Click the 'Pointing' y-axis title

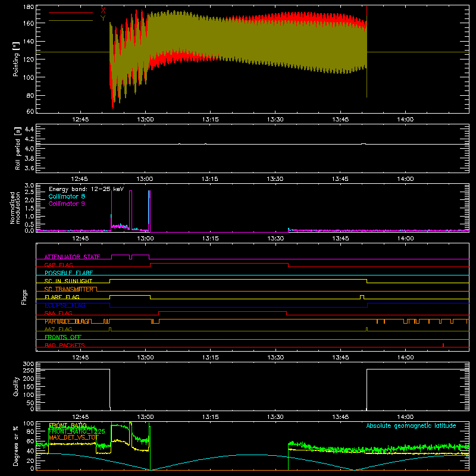[16, 59]
